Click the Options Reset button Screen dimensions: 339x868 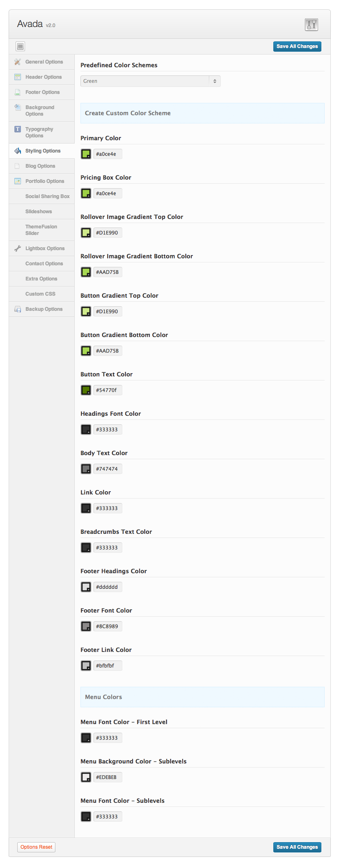[36, 847]
